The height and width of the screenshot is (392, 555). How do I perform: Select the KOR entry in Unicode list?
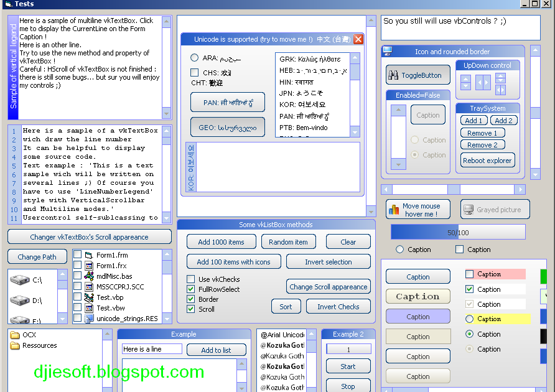313,105
